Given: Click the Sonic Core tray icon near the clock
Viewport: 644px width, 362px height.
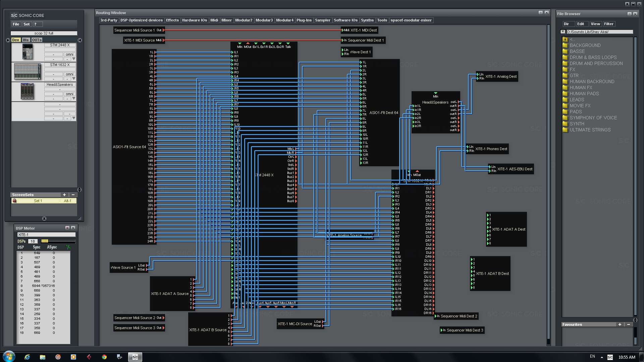Looking at the screenshot, I should click(x=610, y=357).
